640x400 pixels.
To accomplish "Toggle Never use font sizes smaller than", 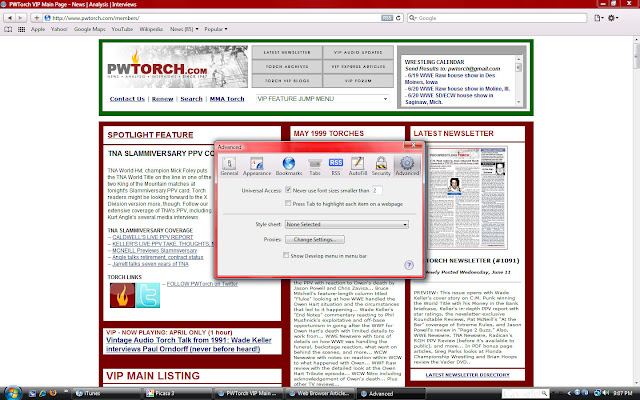I will [288, 190].
